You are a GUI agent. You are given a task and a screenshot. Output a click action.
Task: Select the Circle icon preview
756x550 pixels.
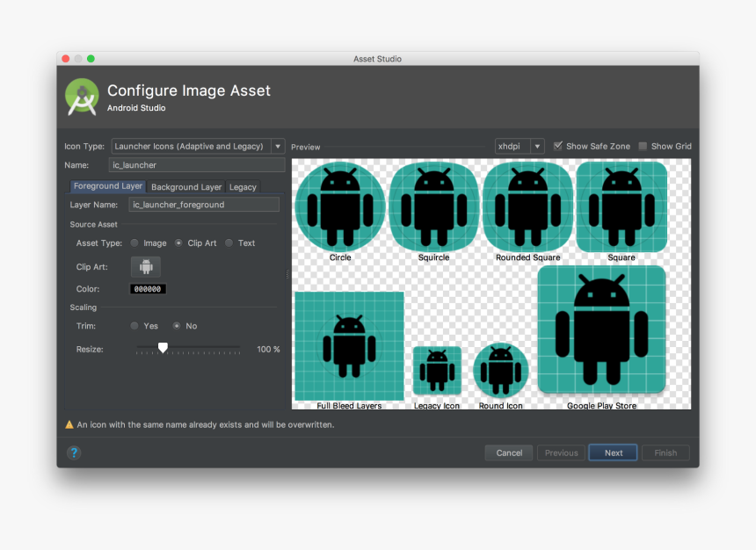click(340, 207)
